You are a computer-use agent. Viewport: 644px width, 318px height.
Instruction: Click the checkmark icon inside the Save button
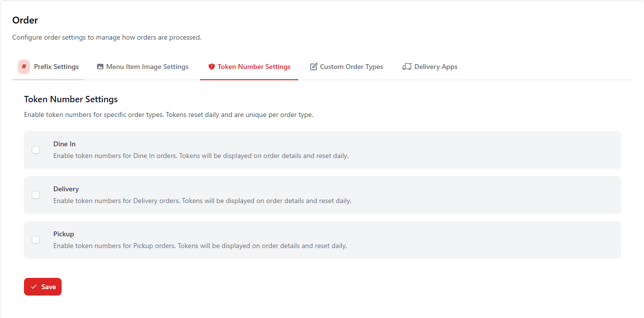tap(34, 287)
